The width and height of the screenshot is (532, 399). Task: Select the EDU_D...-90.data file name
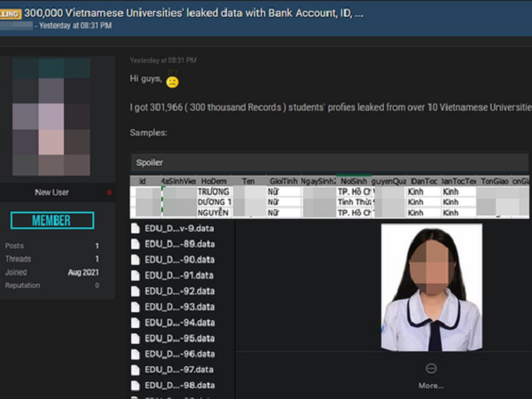[x=180, y=259]
